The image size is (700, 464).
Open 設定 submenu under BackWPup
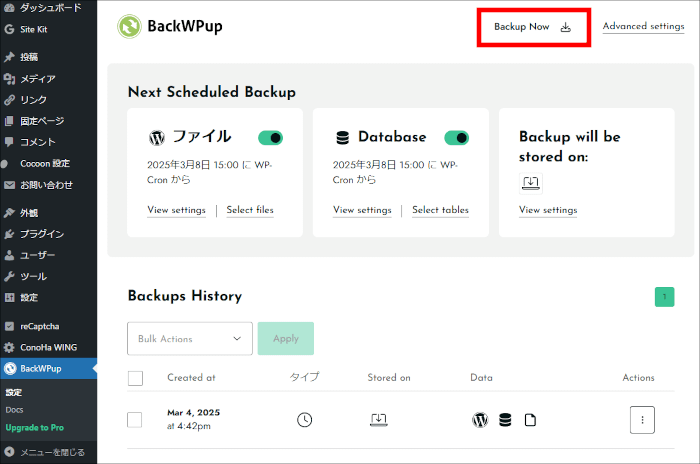[13, 393]
